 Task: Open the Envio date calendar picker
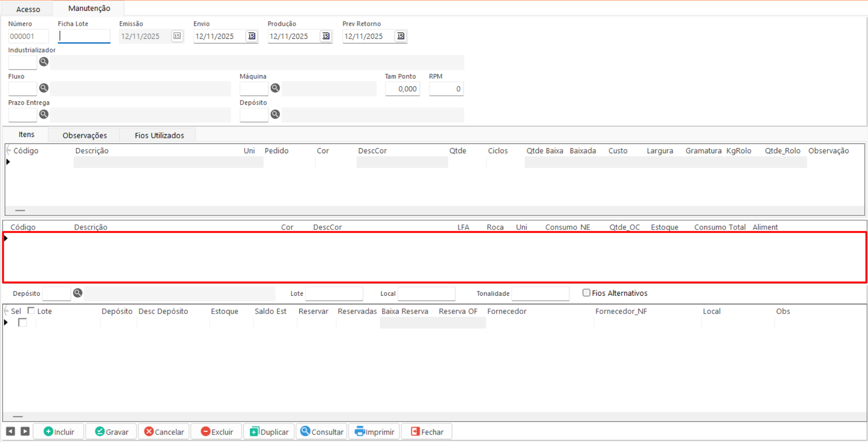pyautogui.click(x=252, y=36)
